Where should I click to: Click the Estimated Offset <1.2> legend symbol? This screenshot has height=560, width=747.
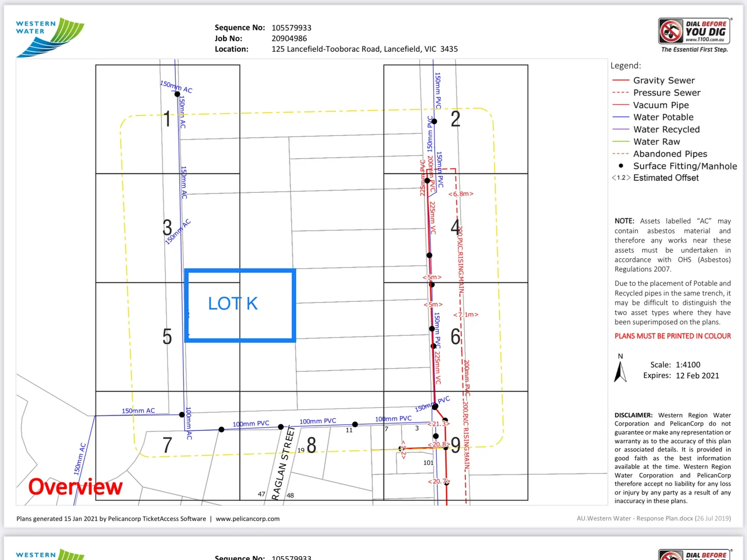pyautogui.click(x=621, y=178)
